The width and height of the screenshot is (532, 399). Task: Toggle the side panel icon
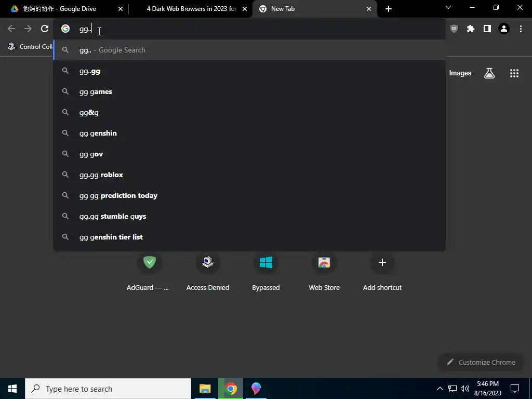487,29
